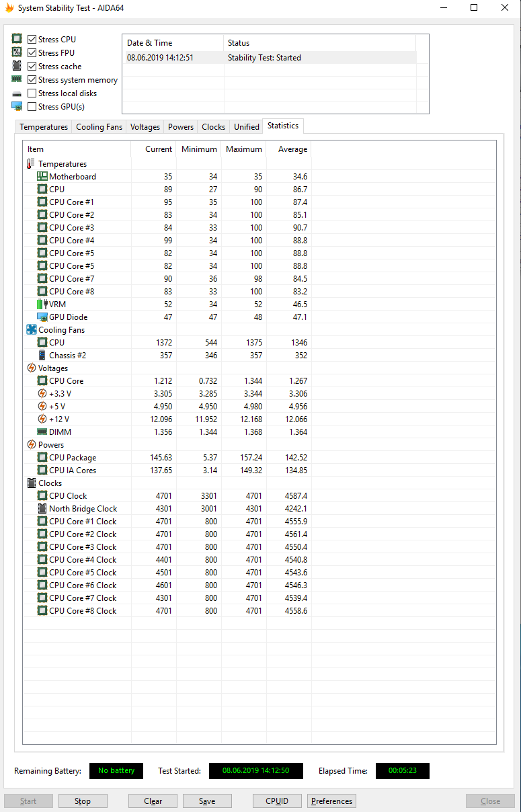This screenshot has width=521, height=812.
Task: Click the CPU Core voltage row icon
Action: point(42,381)
